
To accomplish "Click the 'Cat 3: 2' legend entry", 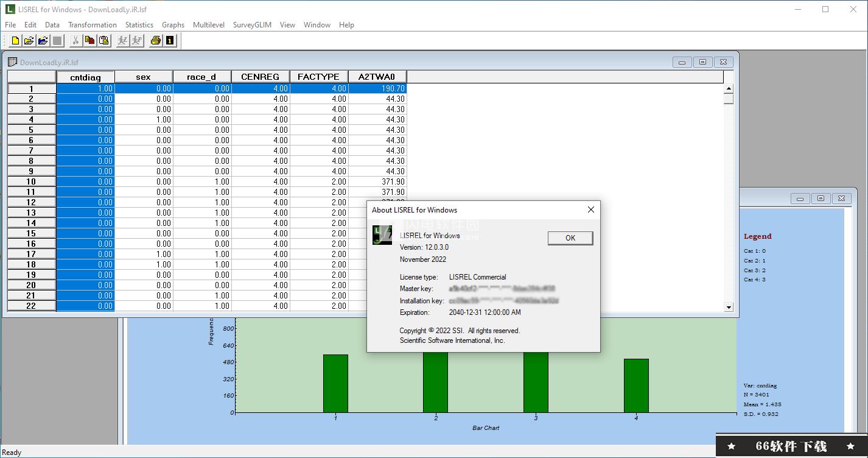I will click(x=755, y=270).
